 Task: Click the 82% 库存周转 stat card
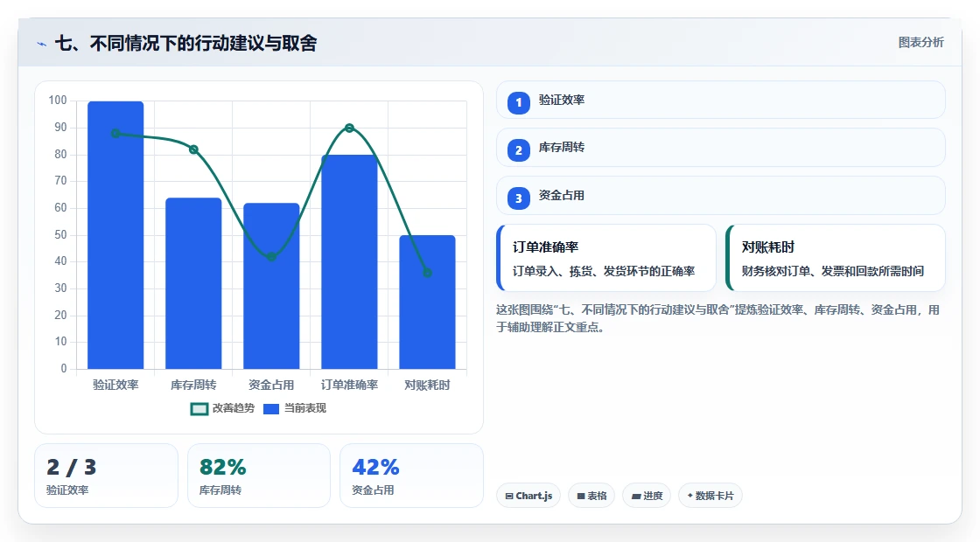click(259, 476)
